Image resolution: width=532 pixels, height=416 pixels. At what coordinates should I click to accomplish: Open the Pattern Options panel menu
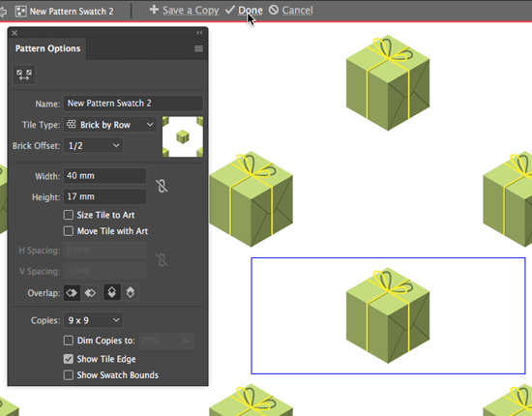[198, 48]
